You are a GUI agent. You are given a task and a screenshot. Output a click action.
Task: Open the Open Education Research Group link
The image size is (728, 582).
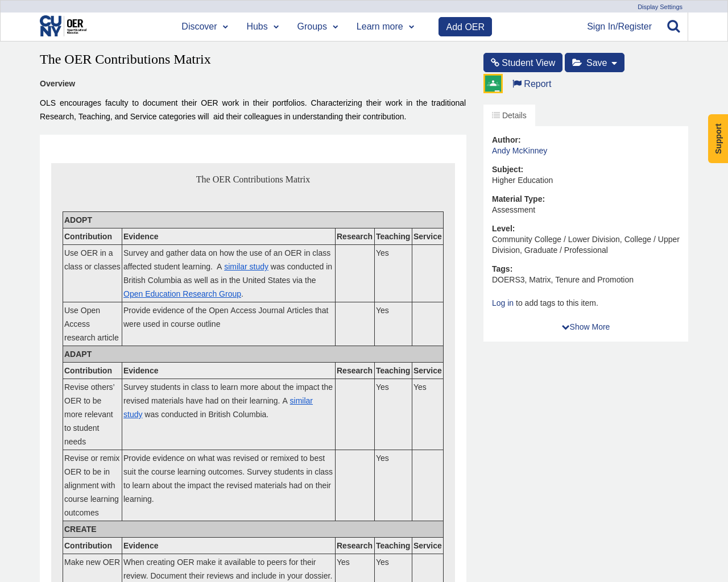(182, 293)
